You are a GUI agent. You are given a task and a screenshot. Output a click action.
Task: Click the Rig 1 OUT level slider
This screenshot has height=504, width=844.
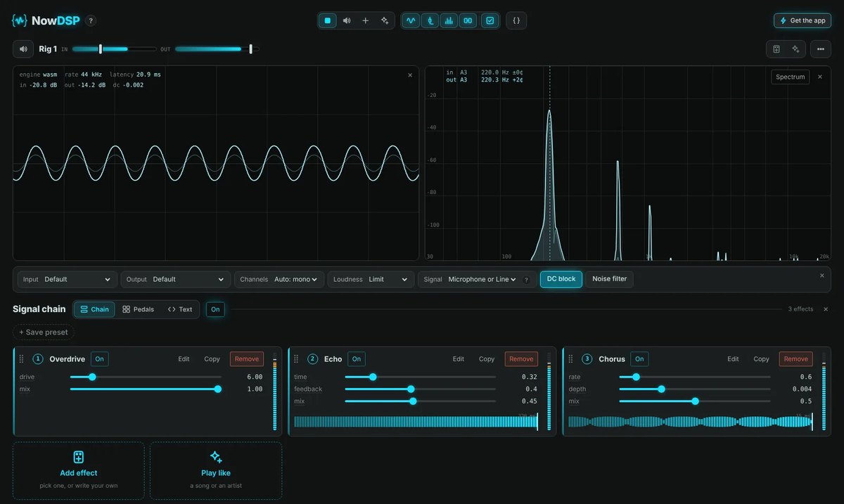click(x=217, y=49)
